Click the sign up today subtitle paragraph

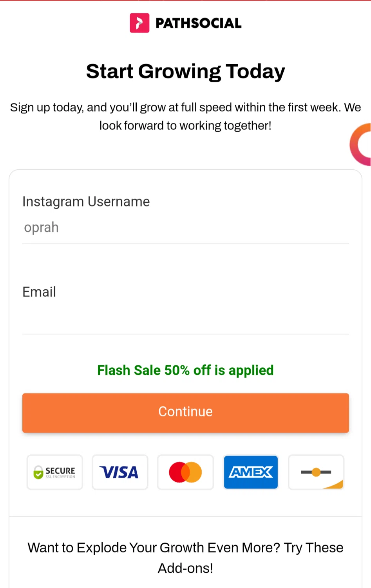185,116
